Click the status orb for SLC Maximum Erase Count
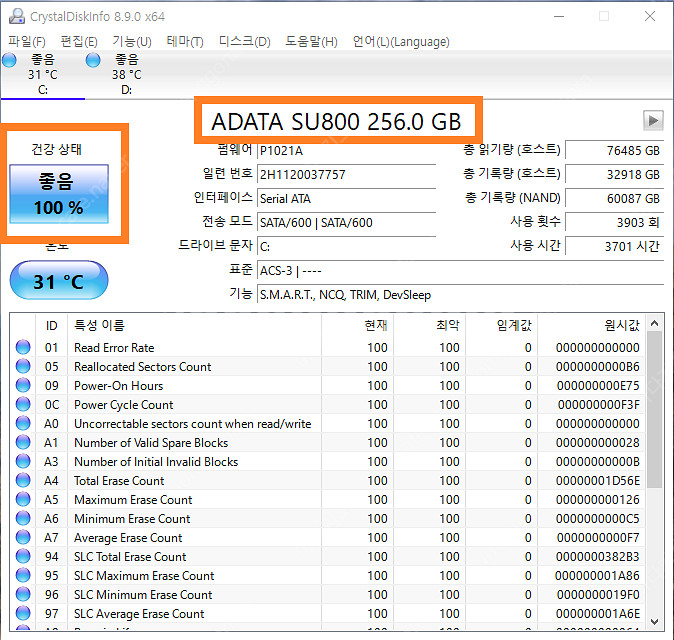The image size is (674, 640). click(x=23, y=575)
